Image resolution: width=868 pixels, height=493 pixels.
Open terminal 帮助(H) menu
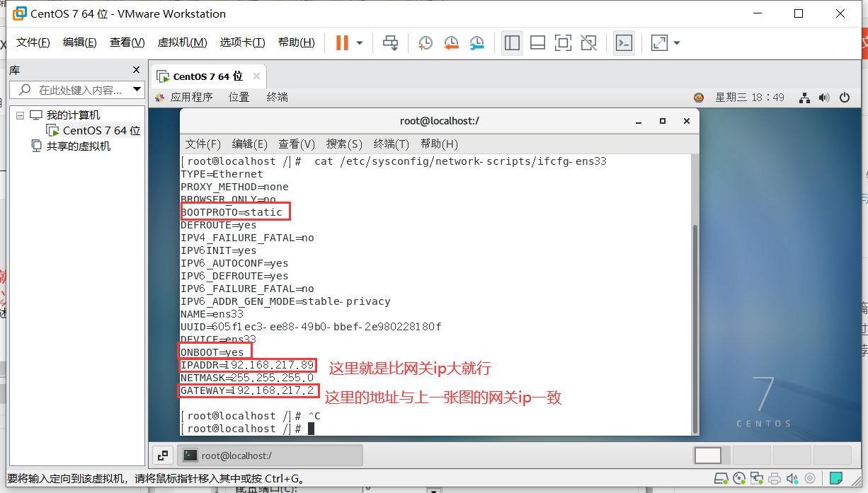tap(439, 144)
